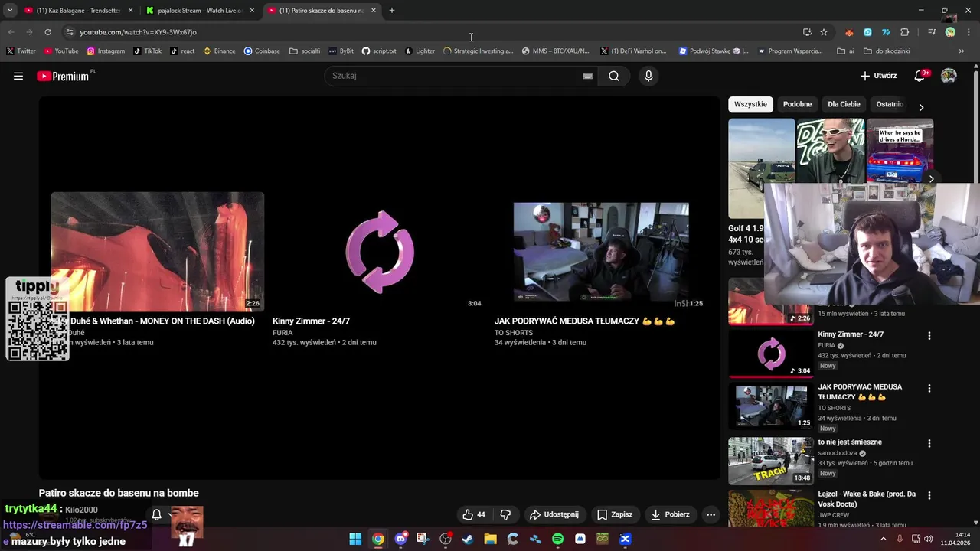Open the tab search dropdown in Chrome
The width and height of the screenshot is (980, 551).
[x=10, y=10]
